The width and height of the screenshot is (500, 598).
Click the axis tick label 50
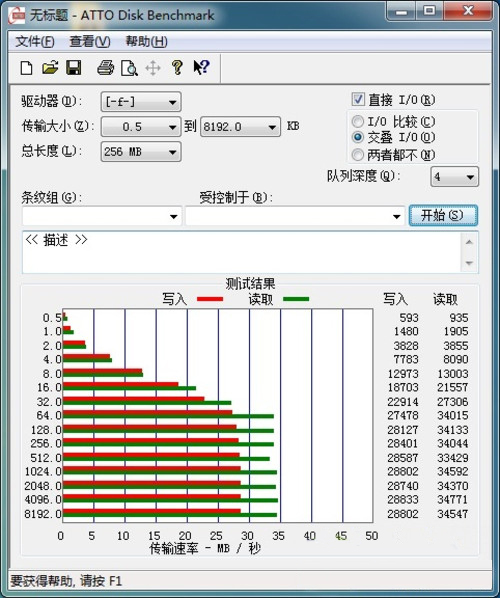371,535
